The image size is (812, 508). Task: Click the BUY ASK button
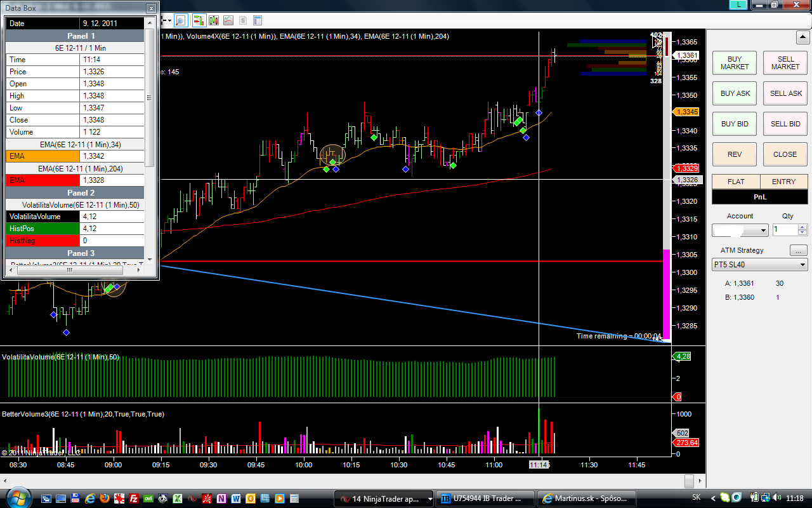coord(735,93)
